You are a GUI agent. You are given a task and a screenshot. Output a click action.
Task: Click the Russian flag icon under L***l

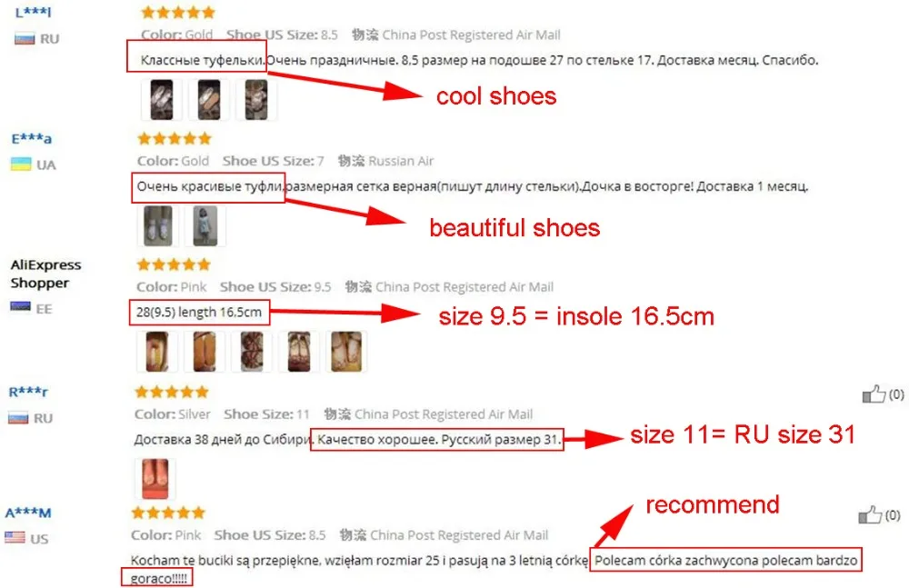pyautogui.click(x=25, y=39)
